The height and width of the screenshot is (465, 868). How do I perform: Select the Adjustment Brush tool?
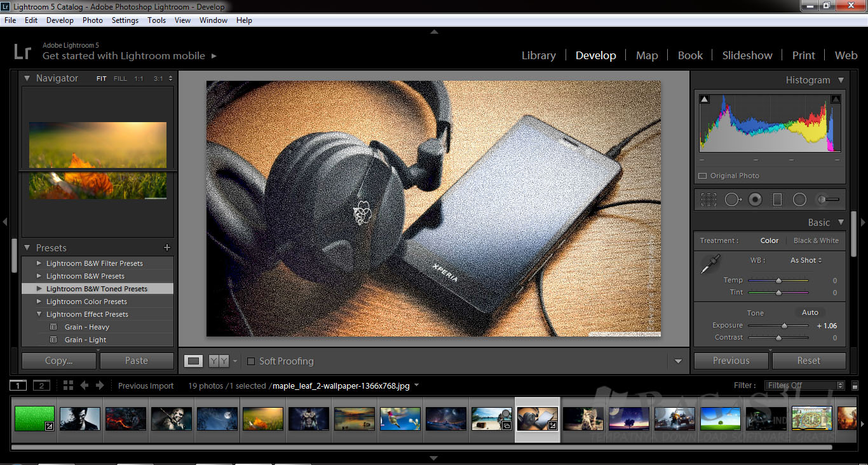828,200
